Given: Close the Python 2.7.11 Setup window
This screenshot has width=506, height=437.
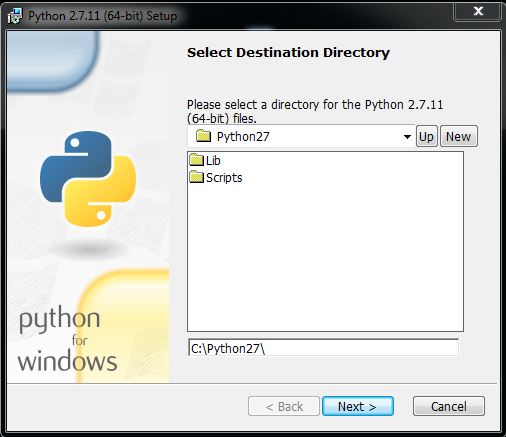Looking at the screenshot, I should tap(478, 12).
